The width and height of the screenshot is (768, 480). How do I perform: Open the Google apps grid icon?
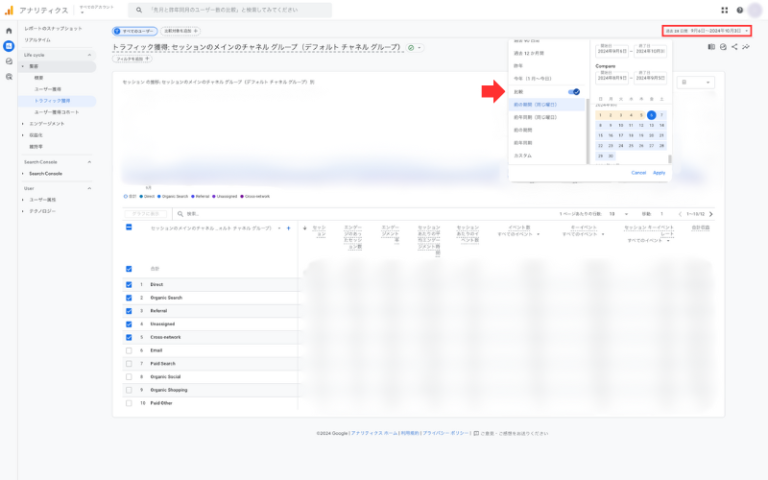point(724,10)
